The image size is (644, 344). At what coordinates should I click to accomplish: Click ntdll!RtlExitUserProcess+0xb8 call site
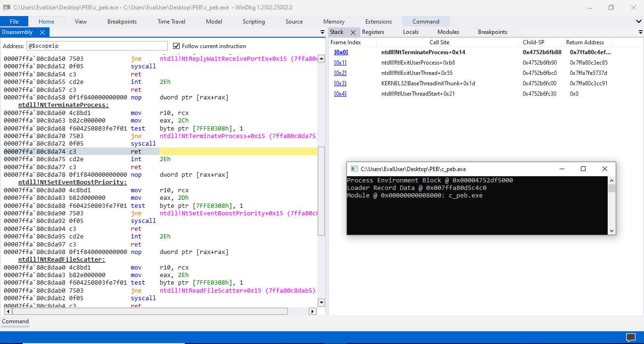click(418, 63)
